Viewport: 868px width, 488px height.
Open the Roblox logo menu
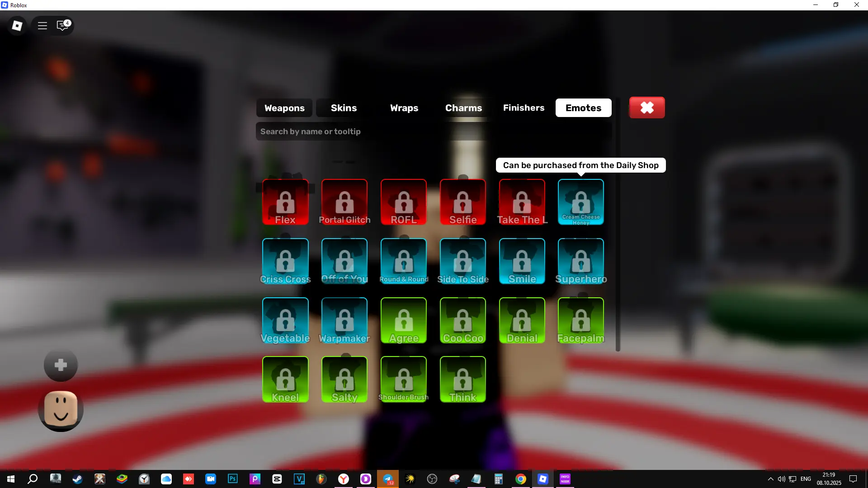click(x=17, y=26)
